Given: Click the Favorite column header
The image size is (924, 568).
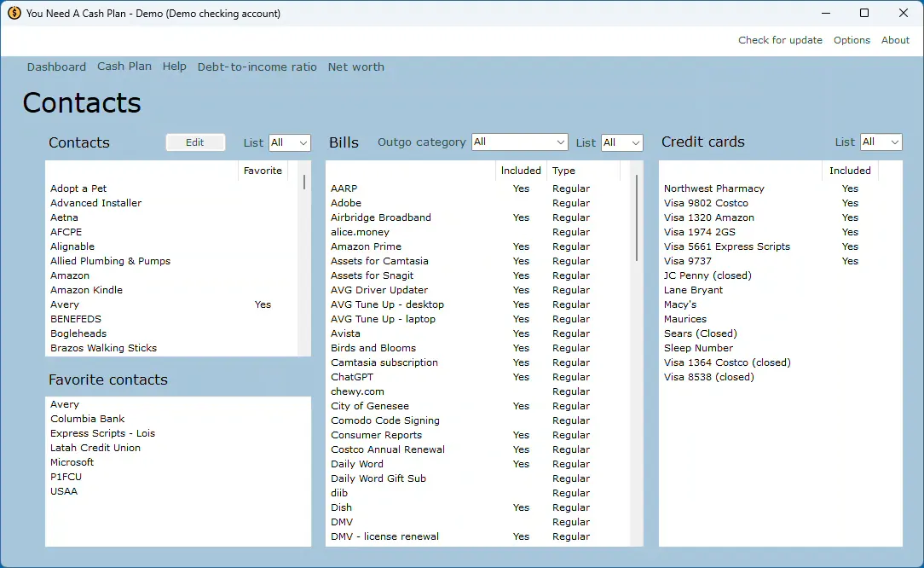Looking at the screenshot, I should click(x=263, y=171).
